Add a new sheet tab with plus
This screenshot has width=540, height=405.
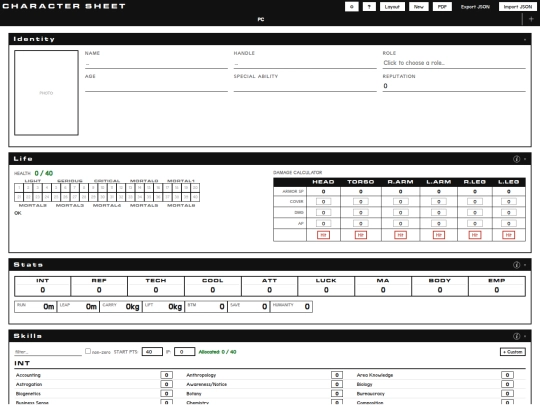[x=531, y=19]
